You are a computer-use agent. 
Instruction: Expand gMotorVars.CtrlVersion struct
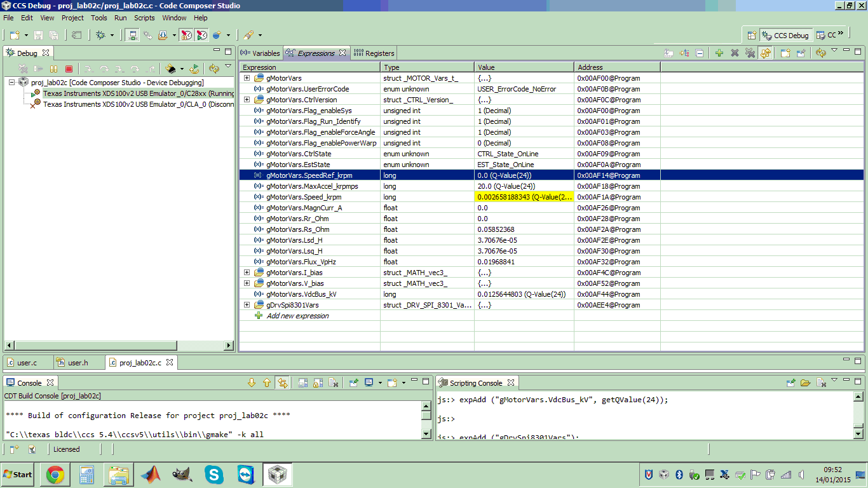tap(247, 100)
